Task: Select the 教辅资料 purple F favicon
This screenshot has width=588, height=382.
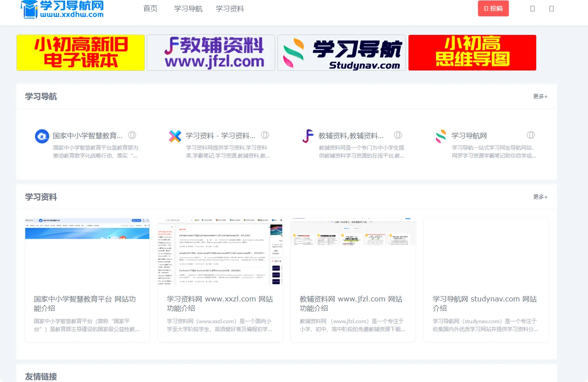Action: [308, 136]
